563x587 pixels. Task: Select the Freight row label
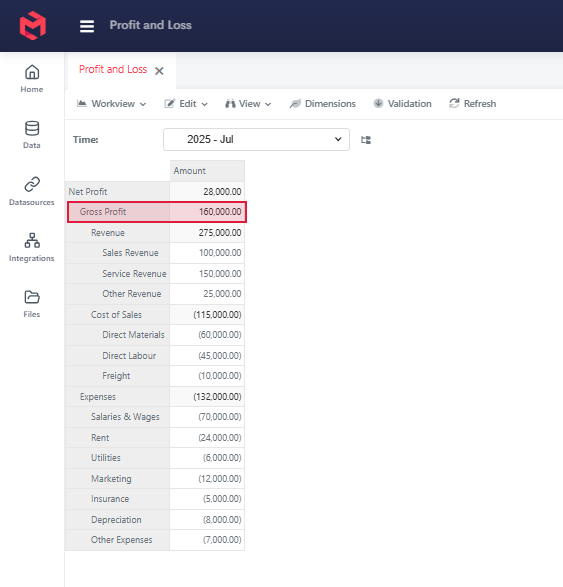pos(118,376)
